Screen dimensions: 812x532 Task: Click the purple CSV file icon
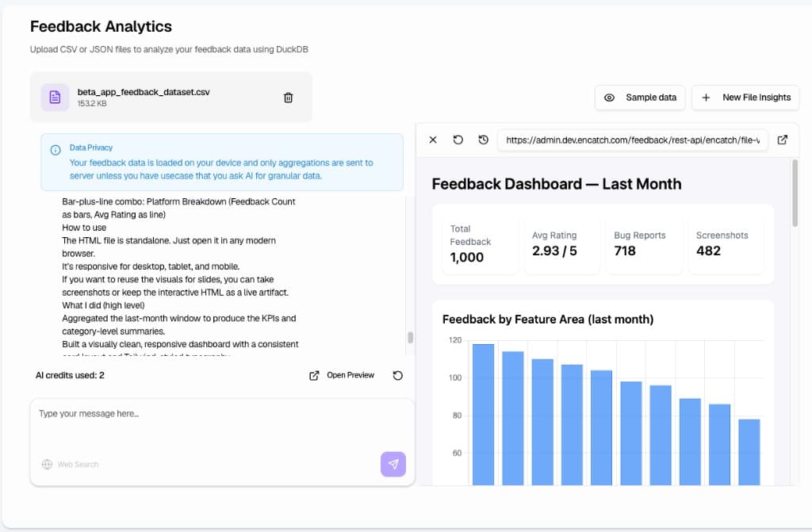tap(55, 98)
